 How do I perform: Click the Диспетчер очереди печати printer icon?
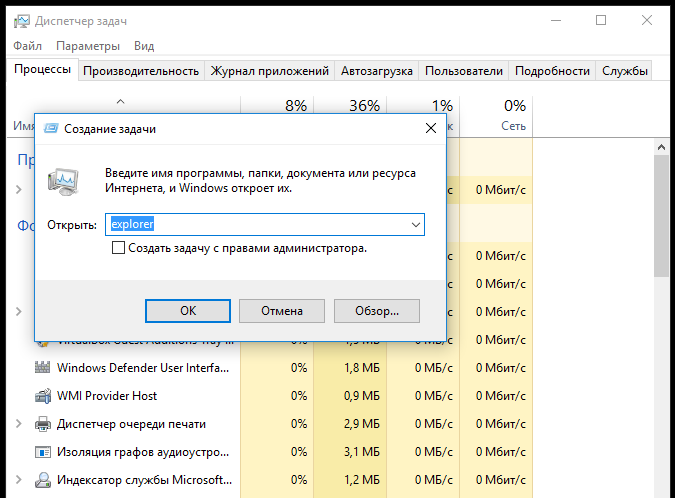point(43,424)
